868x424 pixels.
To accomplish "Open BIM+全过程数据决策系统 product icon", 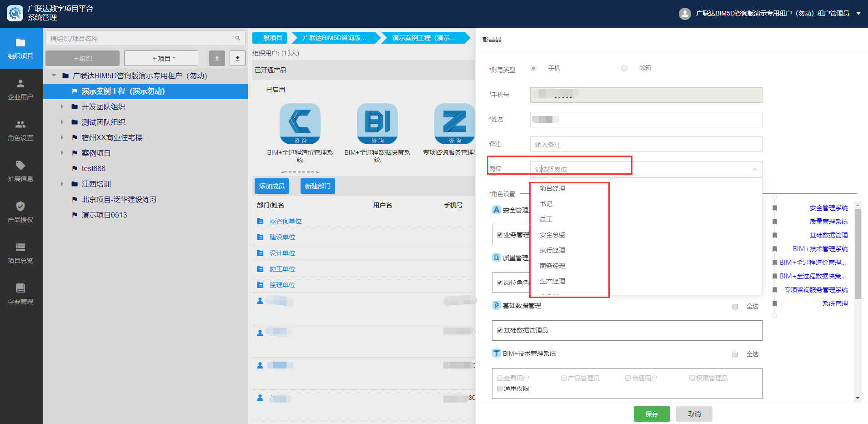I will click(x=377, y=124).
